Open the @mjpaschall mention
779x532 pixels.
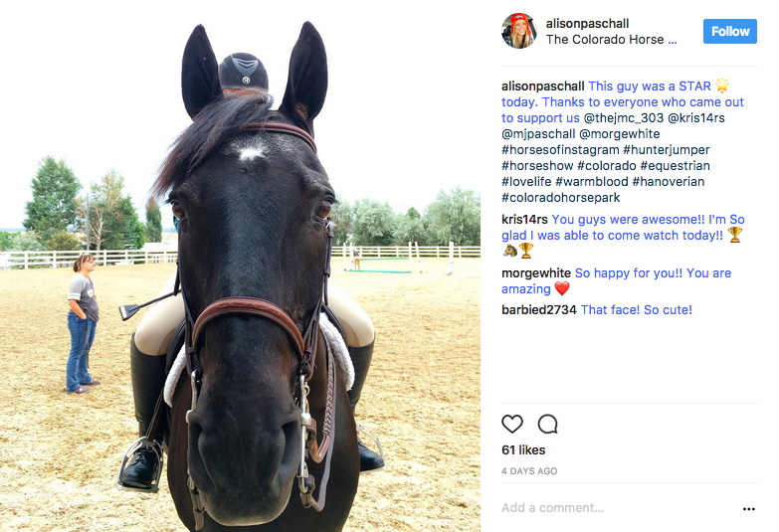538,133
